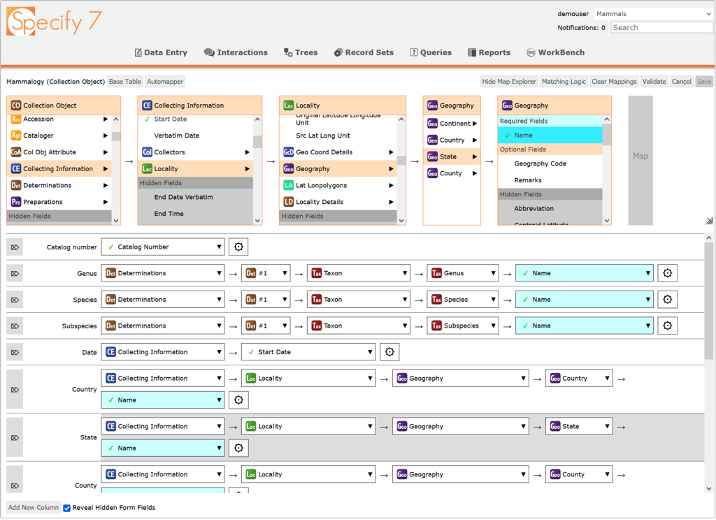This screenshot has height=520, width=716.
Task: Click Clear Mappings button
Action: tap(614, 82)
